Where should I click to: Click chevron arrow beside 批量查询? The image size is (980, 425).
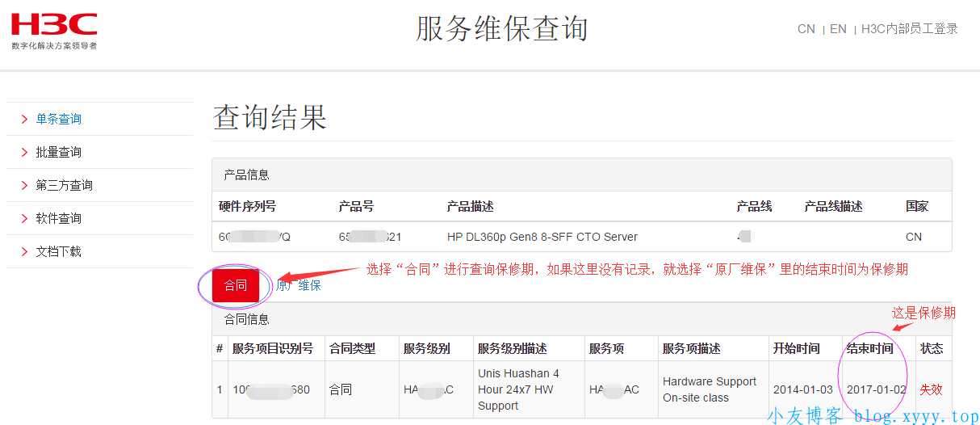coord(24,152)
